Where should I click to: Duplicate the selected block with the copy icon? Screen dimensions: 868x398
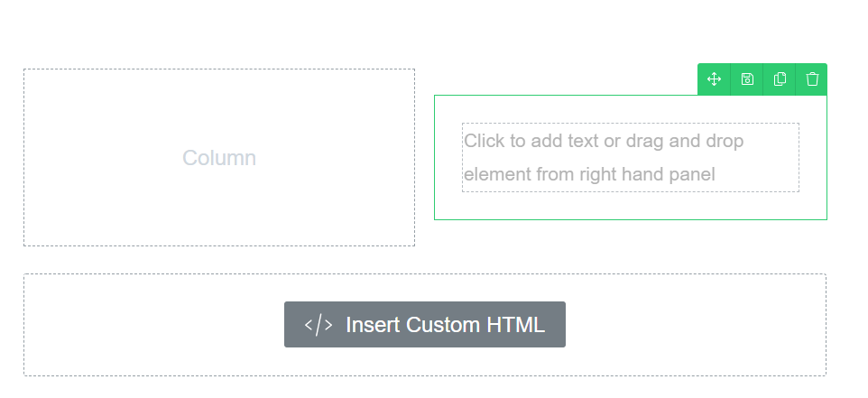(x=780, y=79)
